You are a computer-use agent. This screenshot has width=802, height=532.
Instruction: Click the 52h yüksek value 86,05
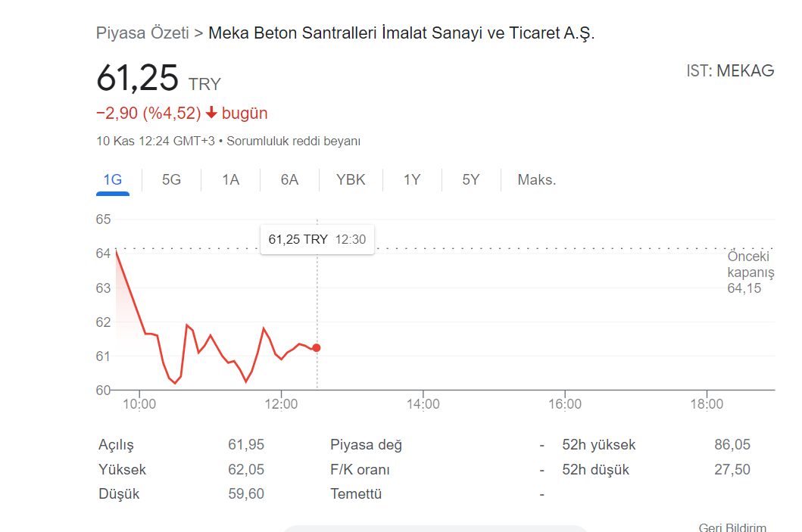[x=732, y=445]
